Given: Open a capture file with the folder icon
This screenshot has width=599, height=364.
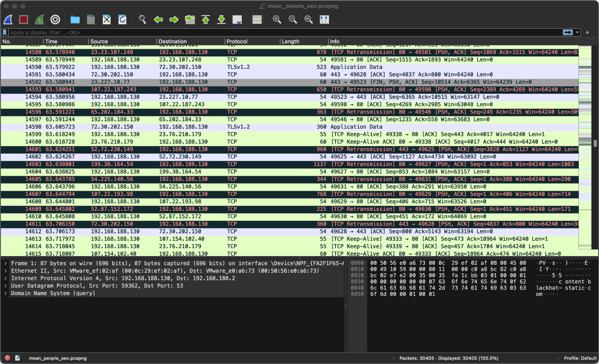Looking at the screenshot, I should [75, 19].
